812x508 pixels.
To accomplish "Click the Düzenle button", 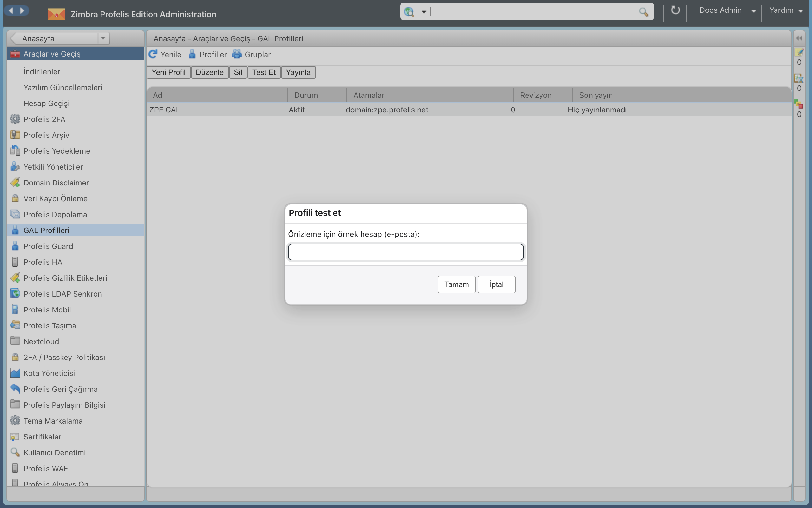I will tap(210, 72).
